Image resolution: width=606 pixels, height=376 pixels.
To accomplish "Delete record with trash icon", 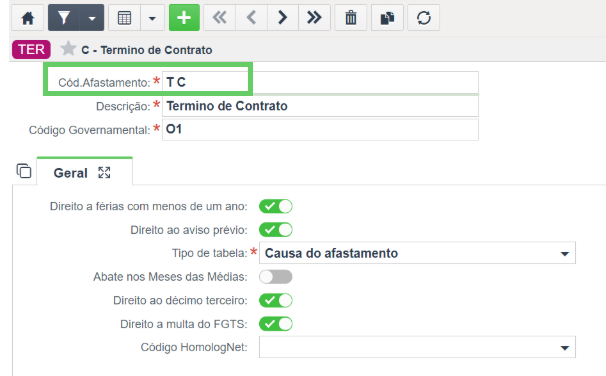I will coord(351,18).
